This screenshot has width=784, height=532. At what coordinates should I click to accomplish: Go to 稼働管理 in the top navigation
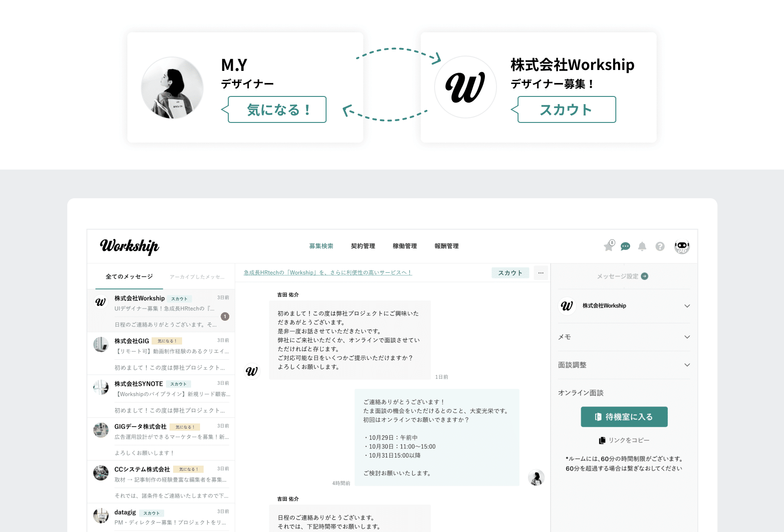pos(405,246)
